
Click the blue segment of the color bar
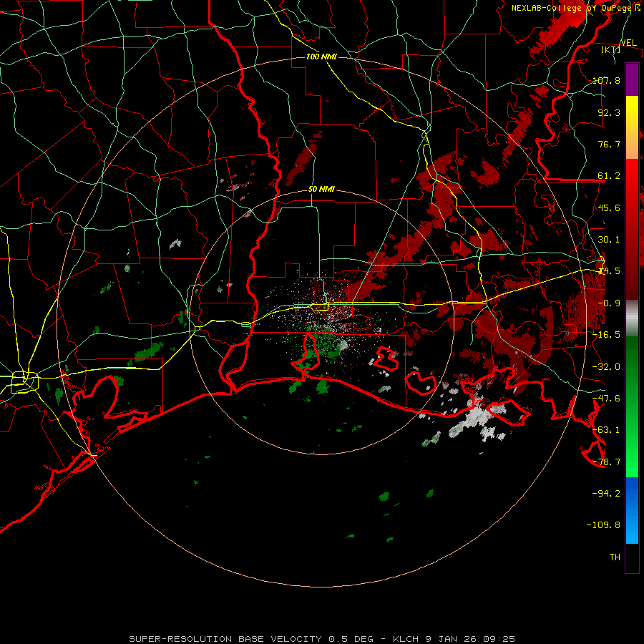[632, 510]
